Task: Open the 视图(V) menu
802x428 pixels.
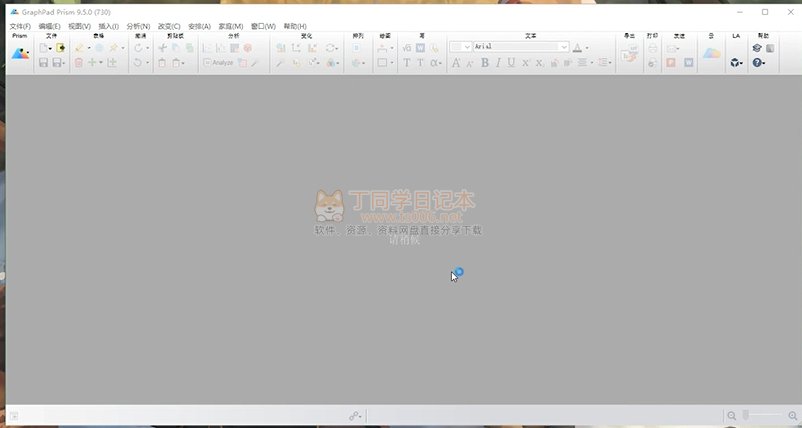Action: point(79,26)
